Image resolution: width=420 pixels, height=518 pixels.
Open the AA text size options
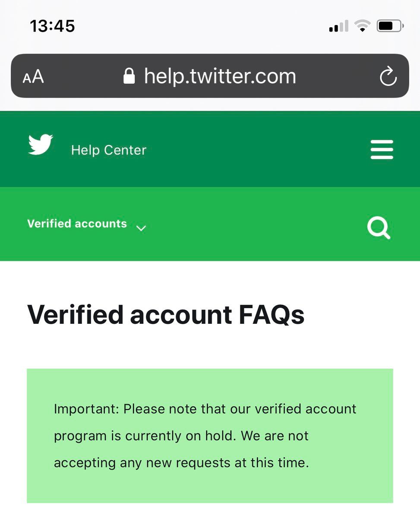click(x=33, y=77)
